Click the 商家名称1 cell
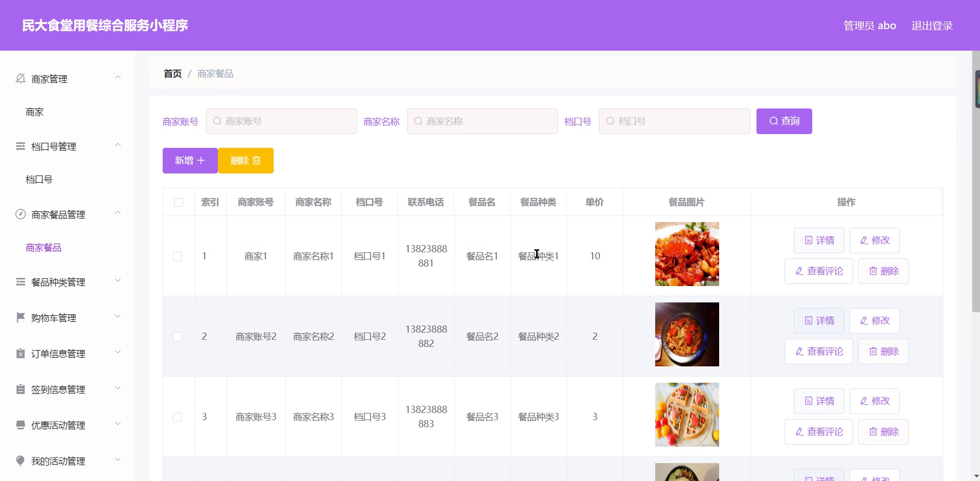The width and height of the screenshot is (980, 481). pyautogui.click(x=314, y=256)
